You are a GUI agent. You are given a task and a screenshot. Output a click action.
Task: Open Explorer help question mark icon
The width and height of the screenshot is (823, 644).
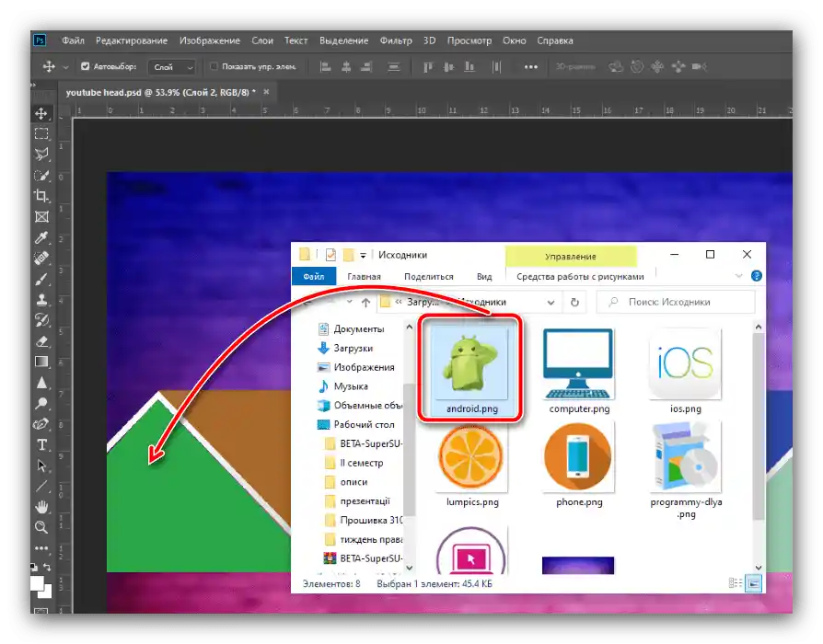757,276
